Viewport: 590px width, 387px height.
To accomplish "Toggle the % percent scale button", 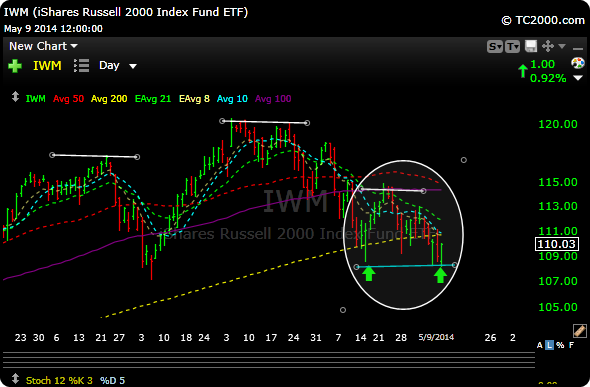I will pos(560,345).
